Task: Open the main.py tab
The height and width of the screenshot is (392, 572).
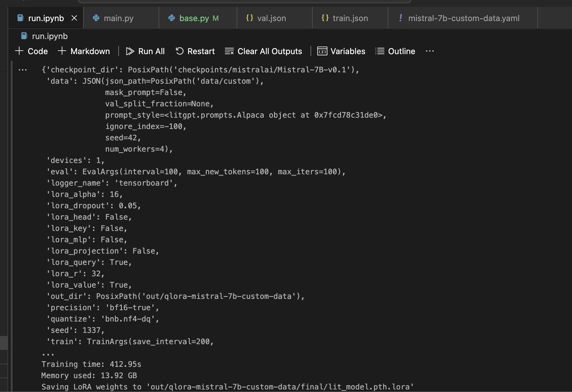Action: coord(121,18)
